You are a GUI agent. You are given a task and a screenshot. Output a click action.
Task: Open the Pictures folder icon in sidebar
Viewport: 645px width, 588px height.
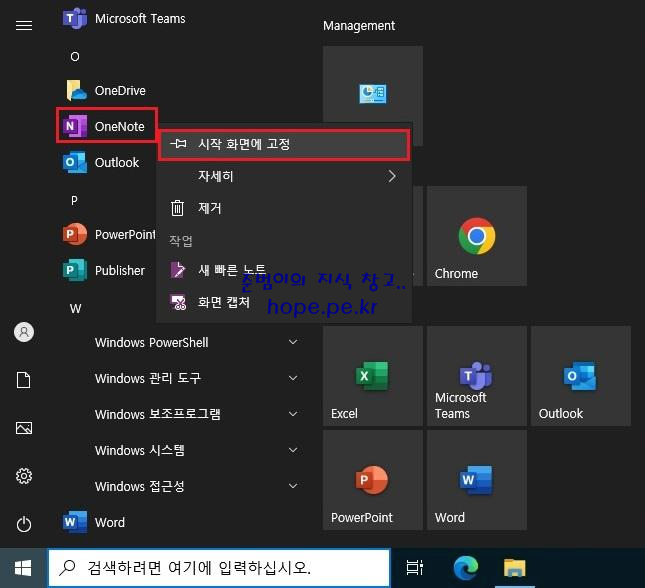pos(24,428)
